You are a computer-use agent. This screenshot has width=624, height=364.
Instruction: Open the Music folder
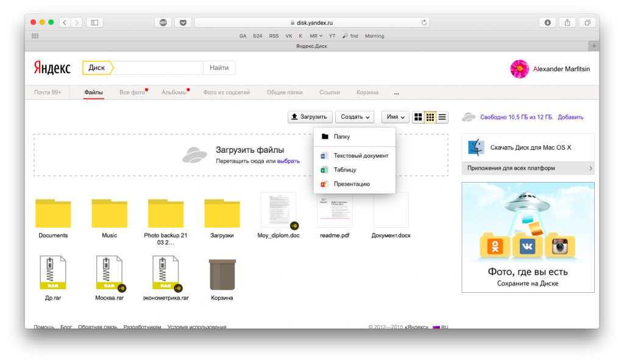pos(110,214)
